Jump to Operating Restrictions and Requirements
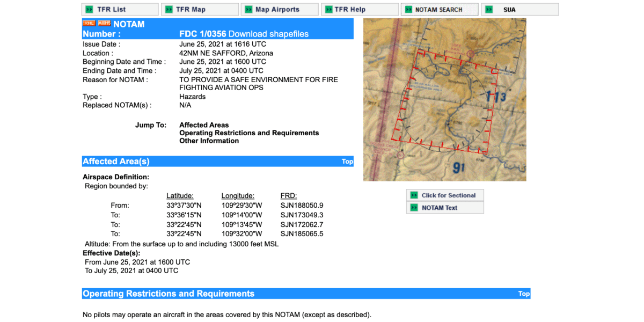The height and width of the screenshot is (322, 644). (249, 133)
